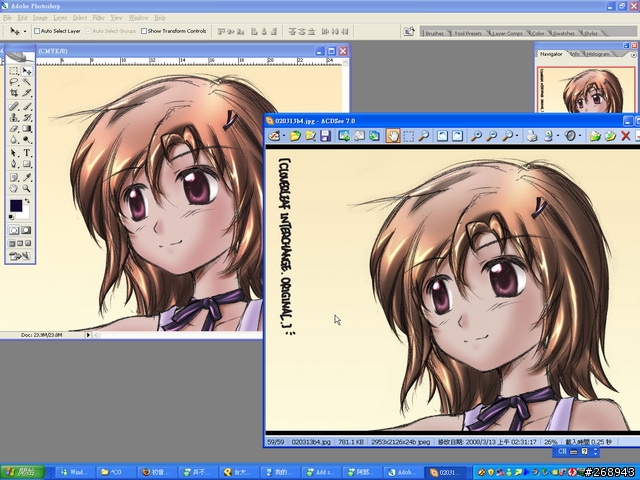640x480 pixels.
Task: Expand the ACDSee paint palette icon dropdown
Action: pyautogui.click(x=284, y=136)
